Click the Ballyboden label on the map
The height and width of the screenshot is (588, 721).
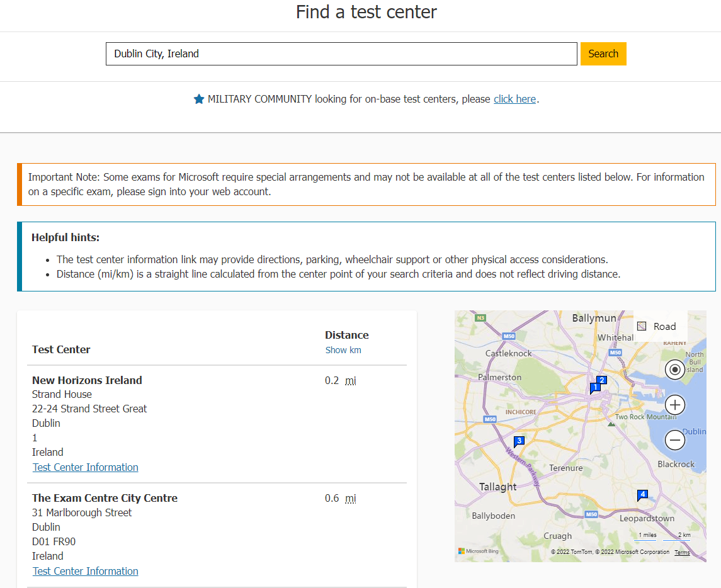[494, 516]
